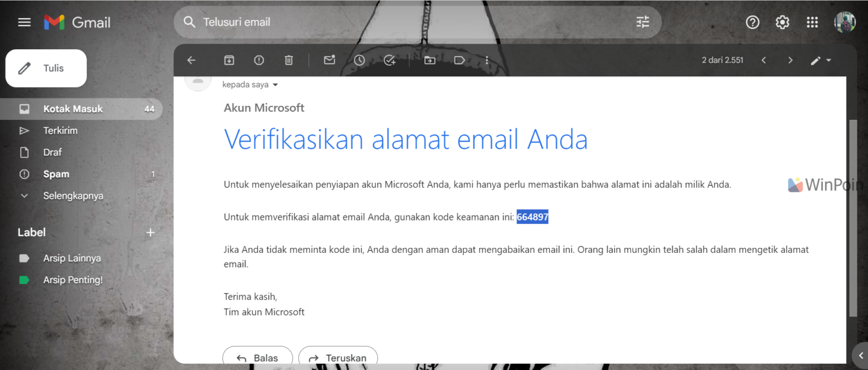Click the Label section heading

point(32,233)
